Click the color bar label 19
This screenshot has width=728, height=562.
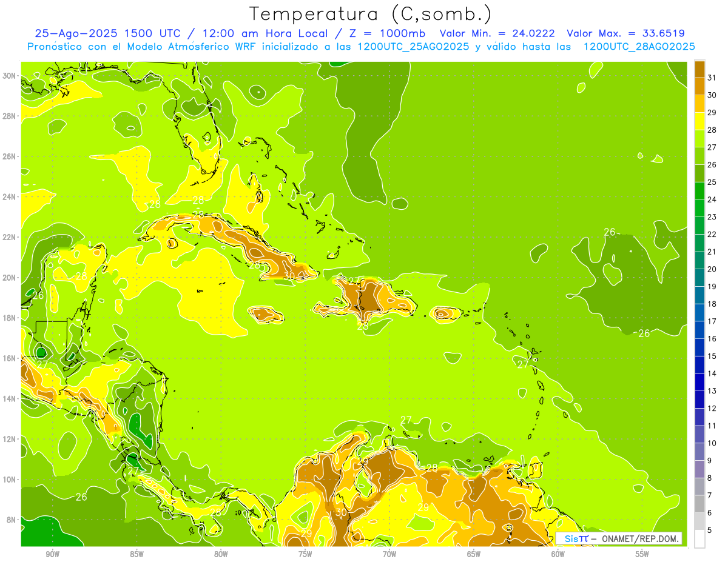[712, 286]
